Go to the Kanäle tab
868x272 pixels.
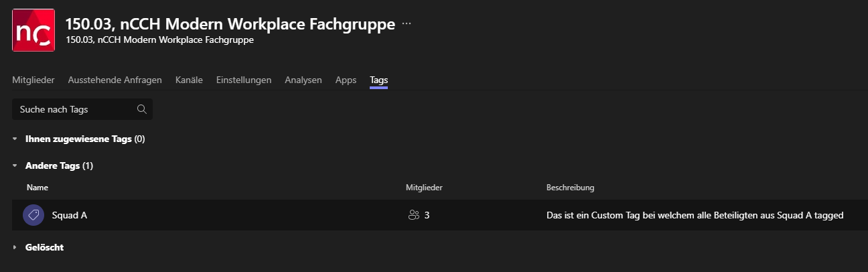point(189,80)
